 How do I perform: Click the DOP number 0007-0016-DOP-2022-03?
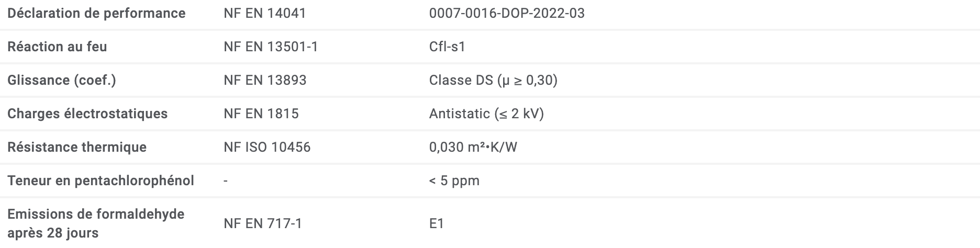(506, 13)
